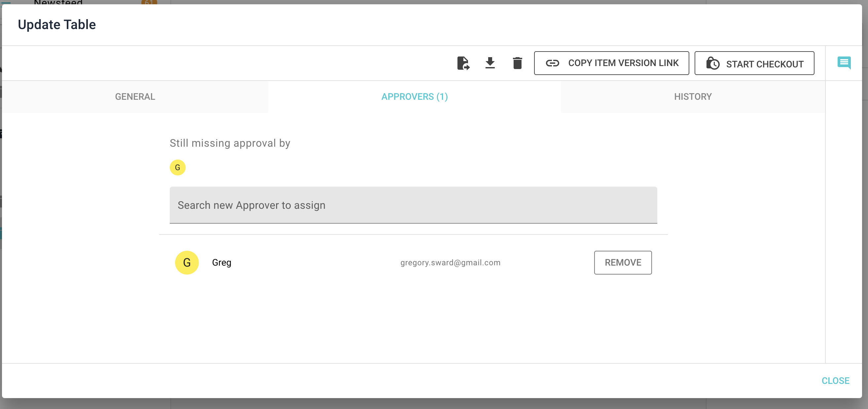868x409 pixels.
Task: Click the 'Still missing approval by' label
Action: [x=230, y=143]
